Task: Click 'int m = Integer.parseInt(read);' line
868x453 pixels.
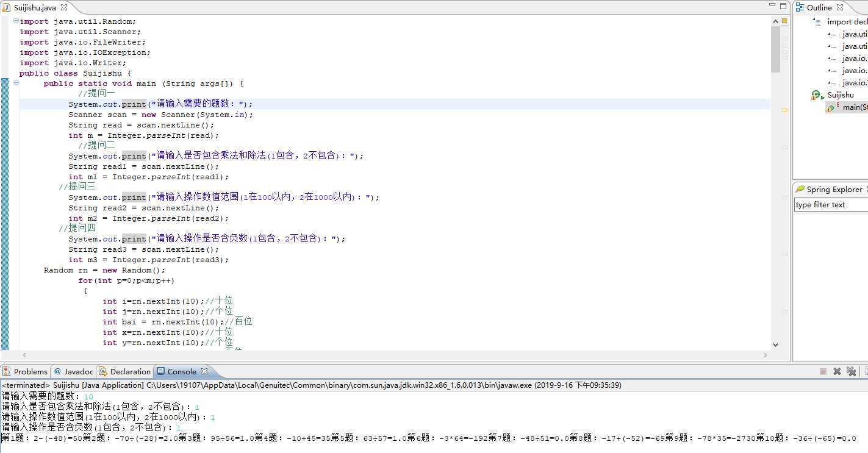Action: point(144,135)
